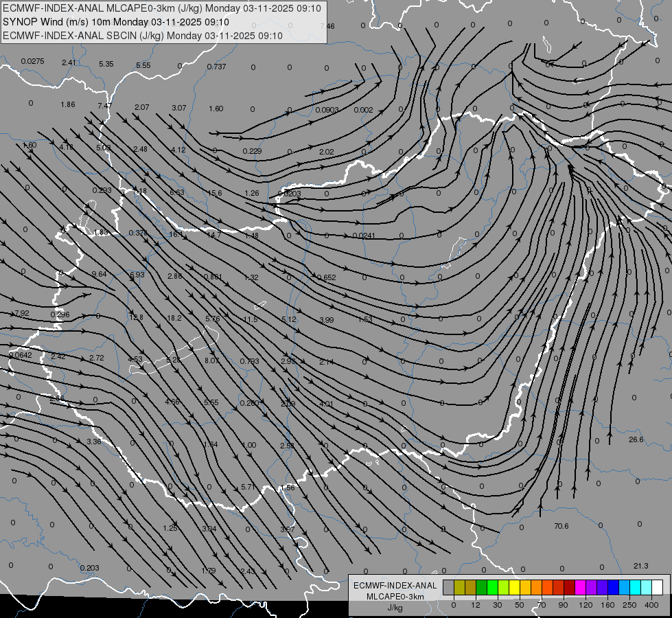Click the title line 'ECMWF-INDEX-ANAL MLCAPE0-3km (J/kg)'

(161, 8)
